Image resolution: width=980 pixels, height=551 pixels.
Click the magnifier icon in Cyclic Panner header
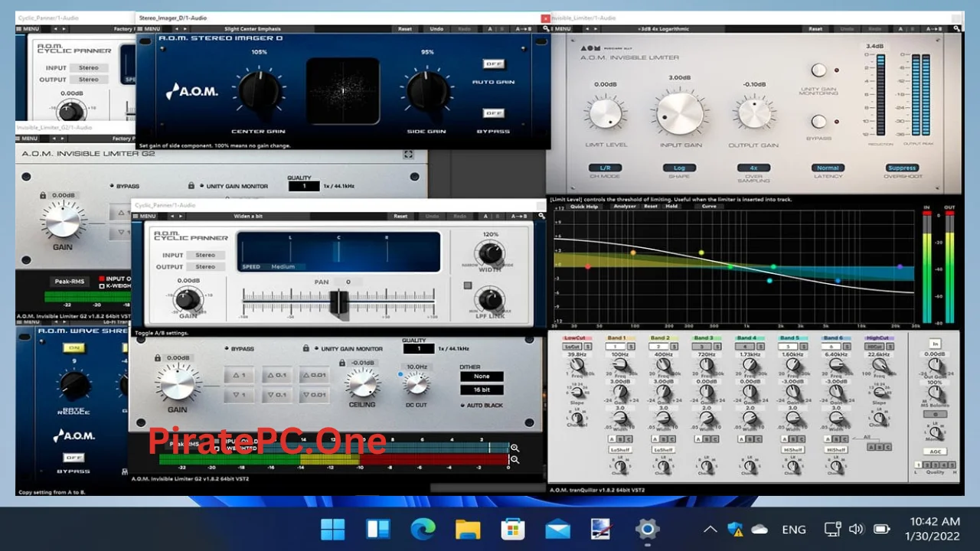tap(541, 217)
